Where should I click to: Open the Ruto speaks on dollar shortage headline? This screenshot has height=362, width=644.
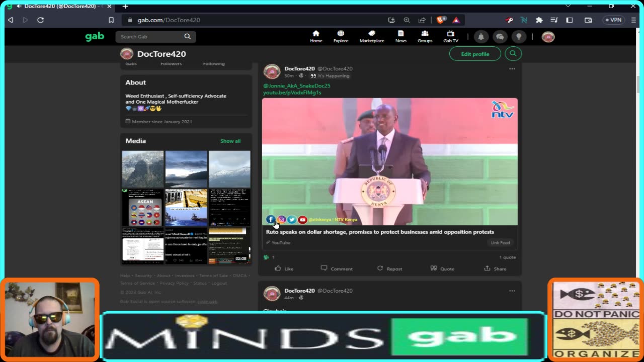380,232
